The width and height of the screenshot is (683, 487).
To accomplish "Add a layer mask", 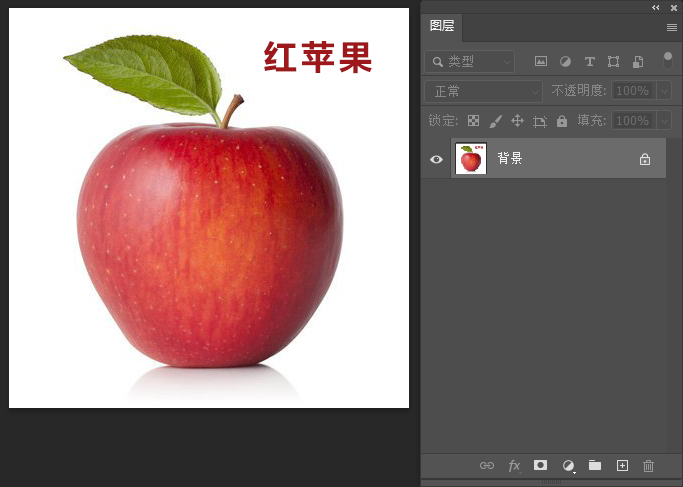I will 540,465.
